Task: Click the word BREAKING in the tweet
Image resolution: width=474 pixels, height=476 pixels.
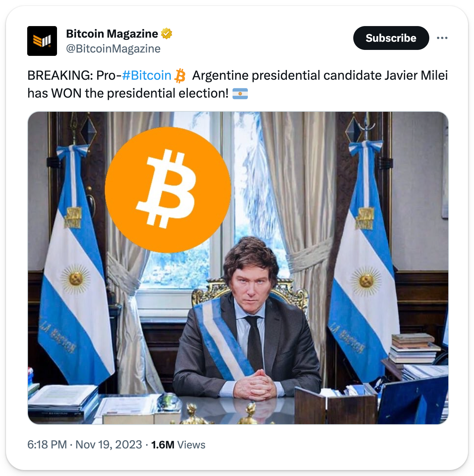Action: point(60,76)
